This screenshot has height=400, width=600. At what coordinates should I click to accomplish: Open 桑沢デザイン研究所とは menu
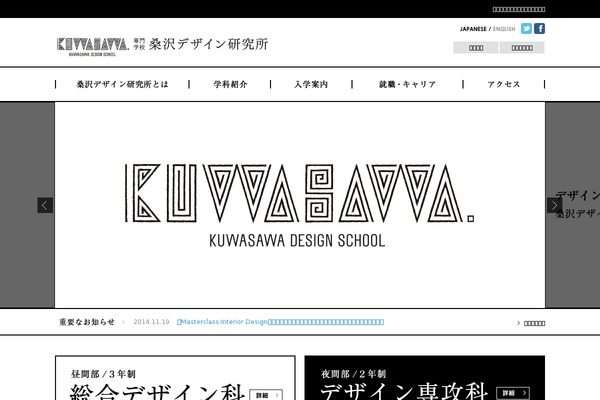[122, 84]
